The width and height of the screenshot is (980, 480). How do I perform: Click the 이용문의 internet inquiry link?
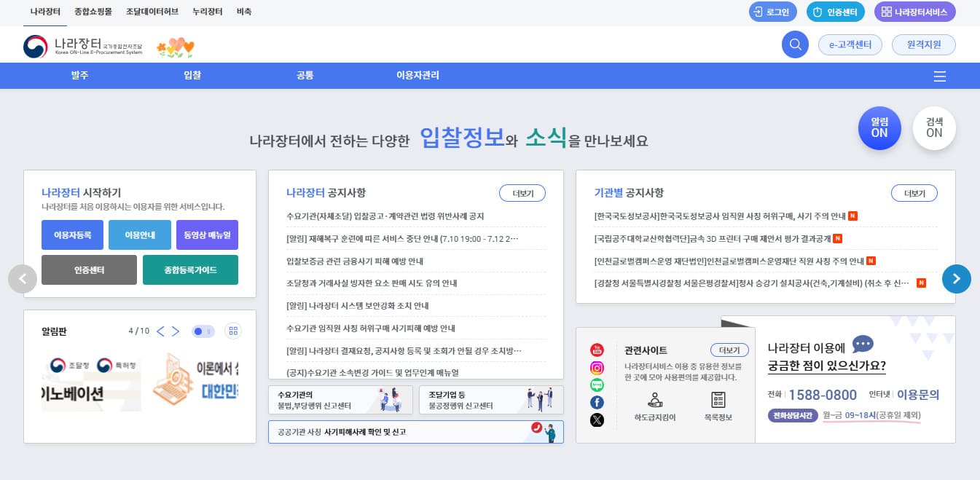click(x=918, y=395)
